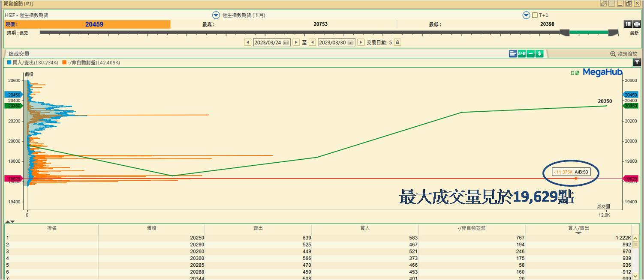644x280 pixels.
Task: Click the pause/column layout icon beside printer
Action: [628, 24]
